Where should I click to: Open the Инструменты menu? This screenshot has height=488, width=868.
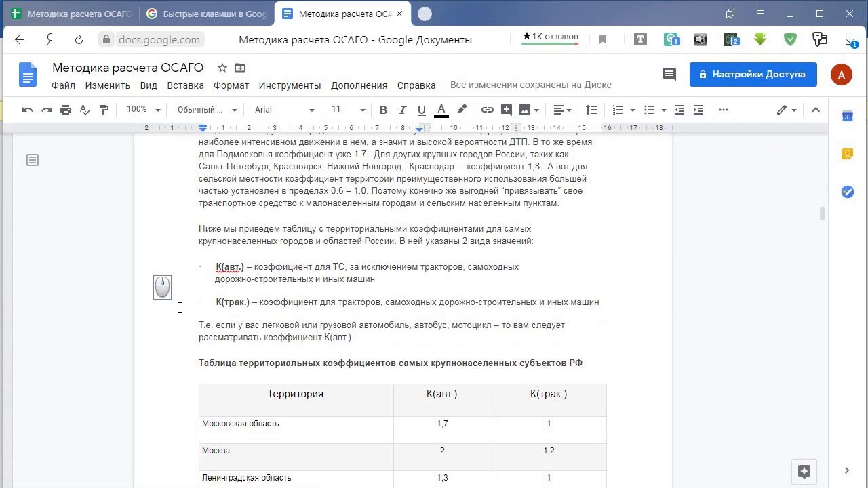(290, 85)
